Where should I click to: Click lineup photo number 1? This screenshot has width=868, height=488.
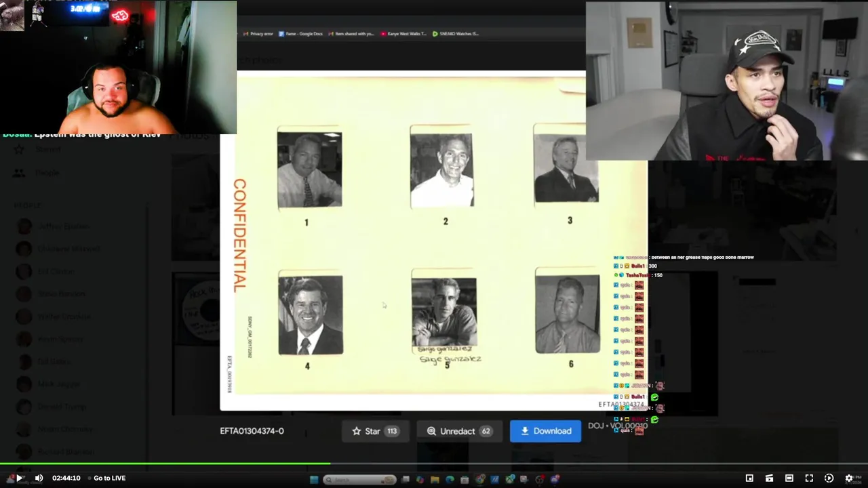click(x=309, y=169)
